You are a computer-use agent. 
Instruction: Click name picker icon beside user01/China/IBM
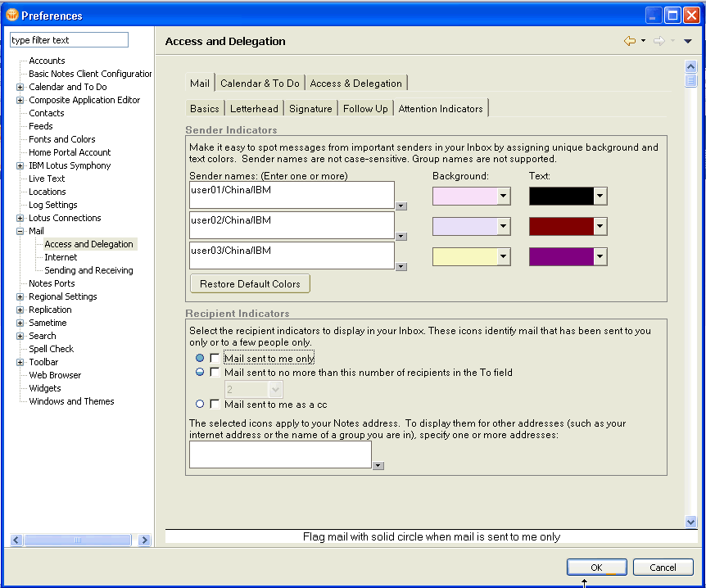point(401,206)
